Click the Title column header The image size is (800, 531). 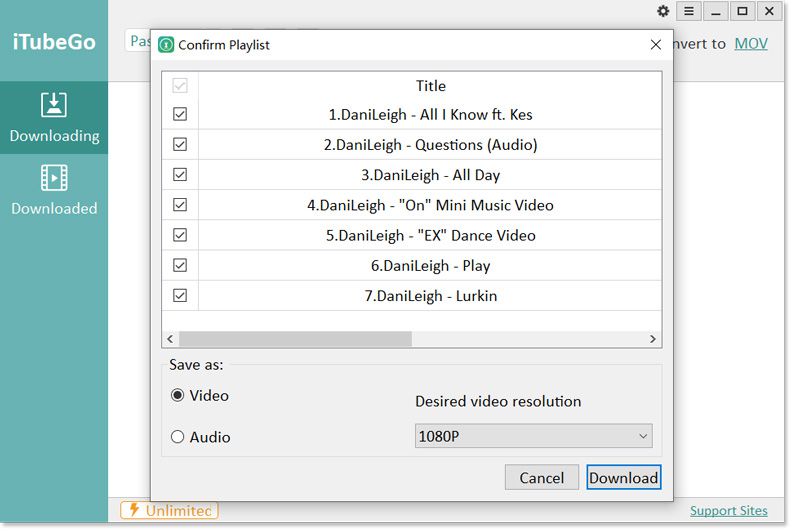pyautogui.click(x=431, y=86)
